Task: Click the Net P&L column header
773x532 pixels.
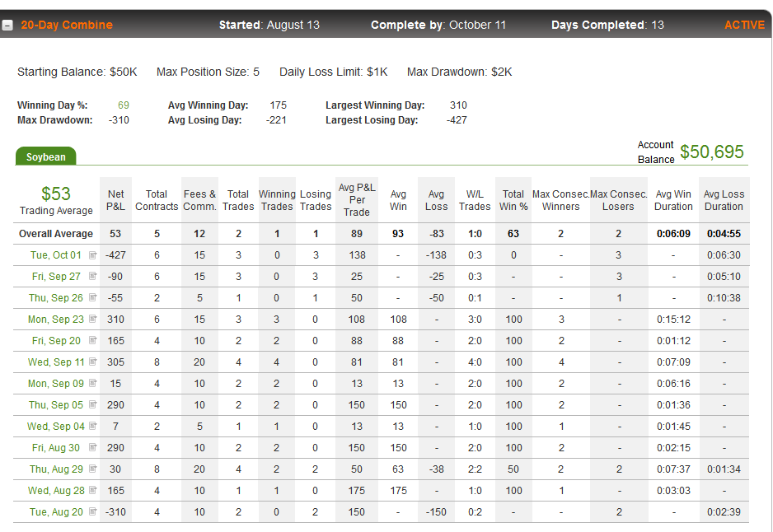Action: (116, 200)
